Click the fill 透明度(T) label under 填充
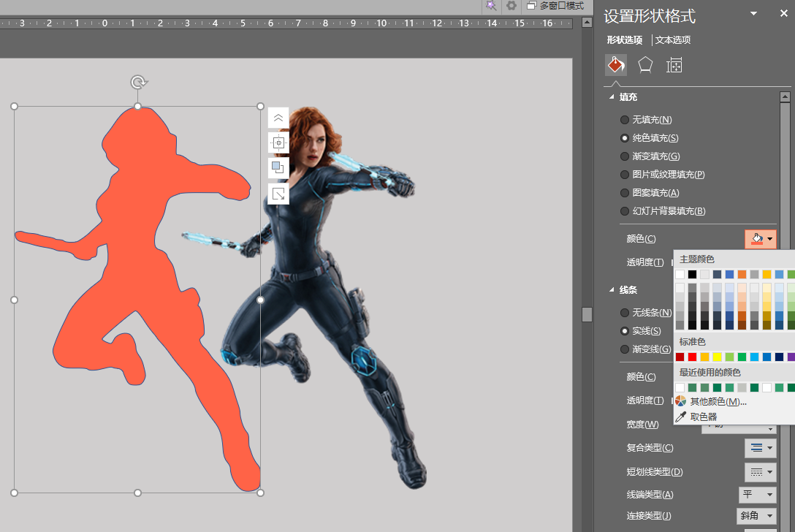 click(645, 262)
